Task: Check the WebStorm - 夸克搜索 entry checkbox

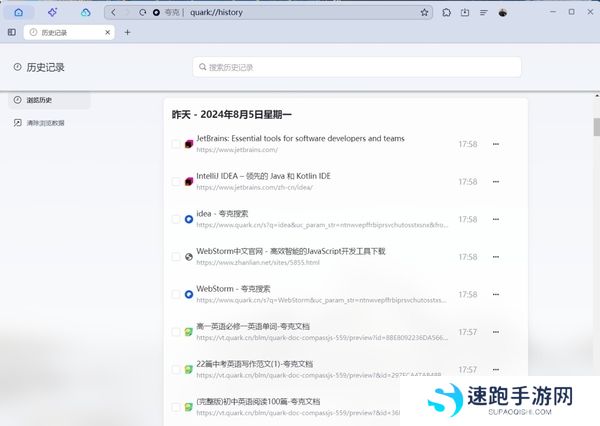Action: pos(176,294)
